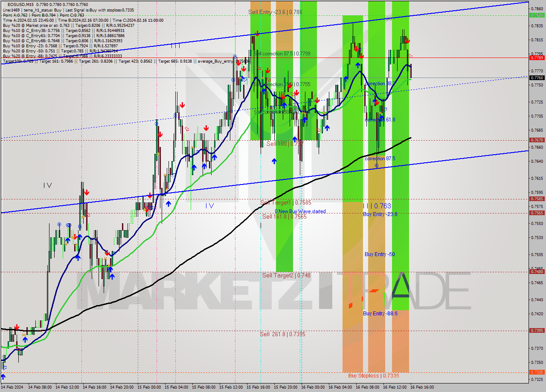
Task: Select the 'Sell 100 | 0.767' level label
Action: coord(285,144)
